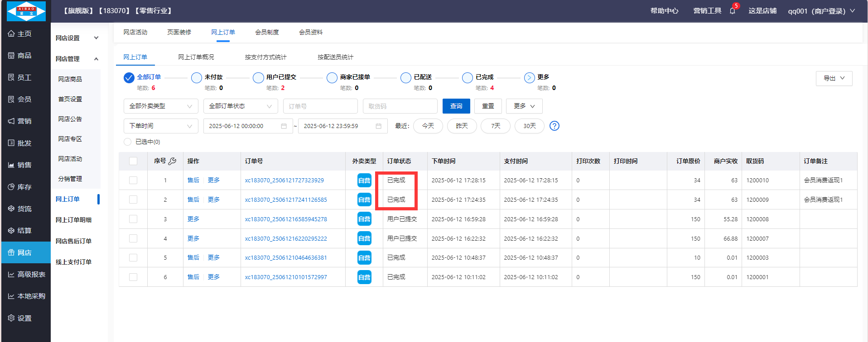Click the blue 查询 search button
Screen dimensions: 868x342
coord(456,106)
